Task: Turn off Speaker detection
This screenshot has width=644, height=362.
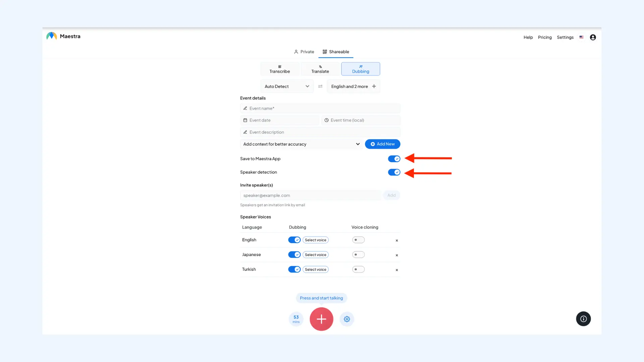Action: pyautogui.click(x=394, y=172)
